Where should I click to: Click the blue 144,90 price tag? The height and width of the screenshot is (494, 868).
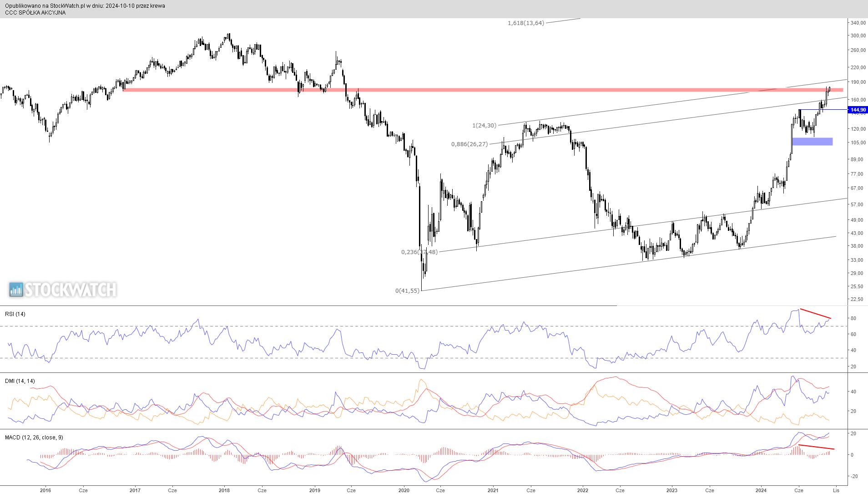click(858, 110)
